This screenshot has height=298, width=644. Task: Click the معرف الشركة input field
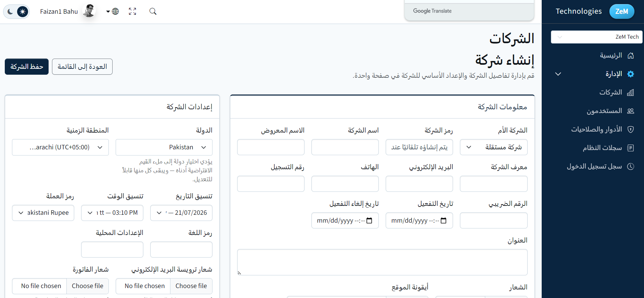tap(493, 184)
